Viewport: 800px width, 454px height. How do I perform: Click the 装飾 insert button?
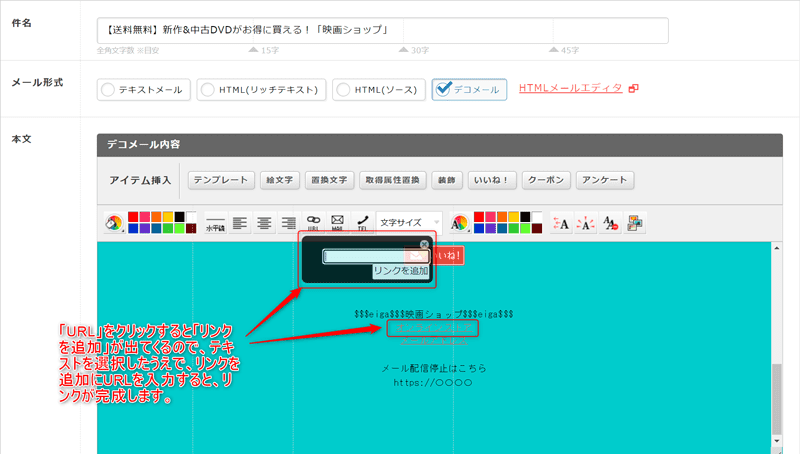tap(447, 180)
